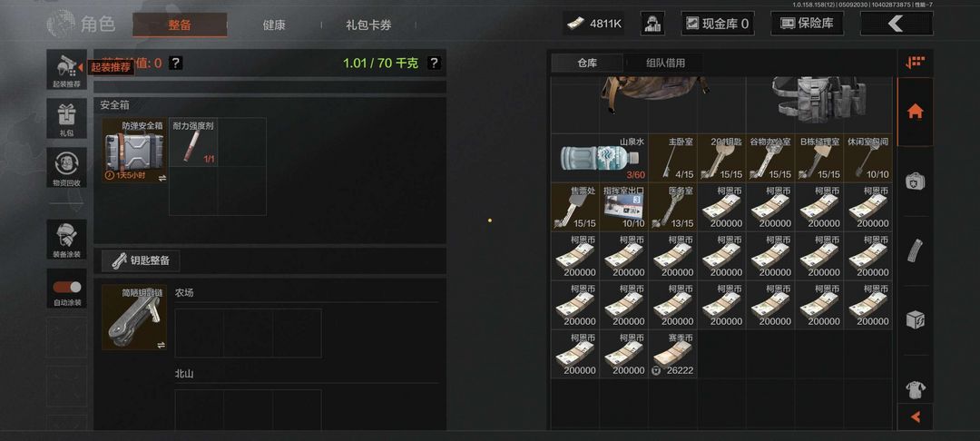The width and height of the screenshot is (980, 441).
Task: Select the magazine ammo category icon
Action: (915, 250)
